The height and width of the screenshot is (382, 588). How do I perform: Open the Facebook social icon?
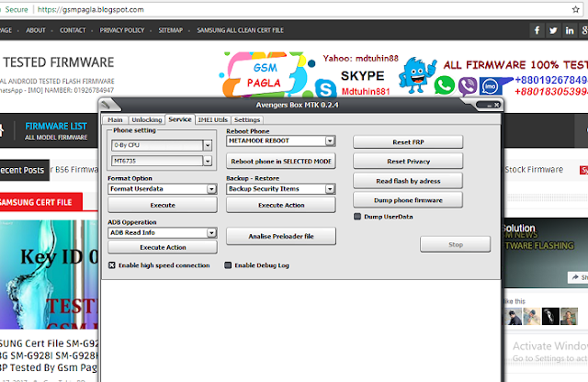(x=537, y=30)
